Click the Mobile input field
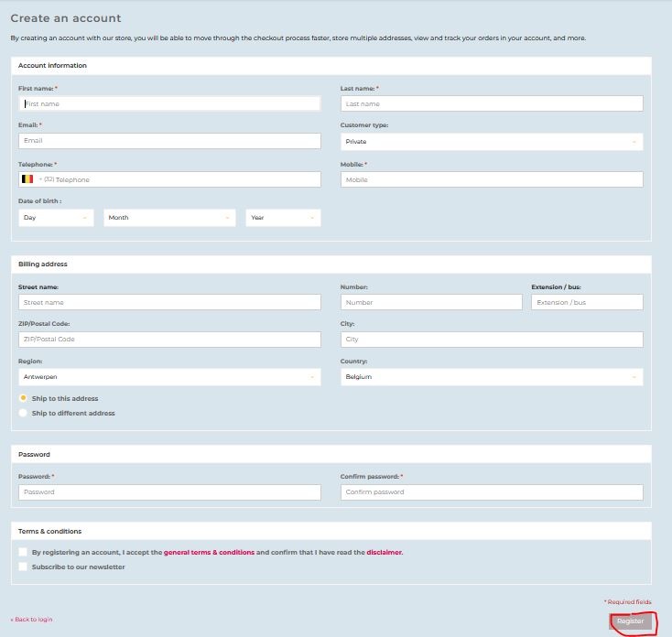 [x=492, y=179]
